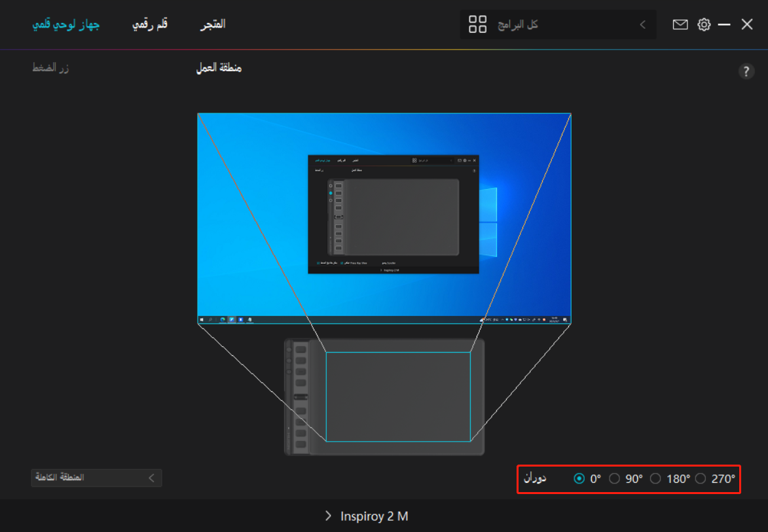Open the message envelope icon
The image size is (768, 532).
pyautogui.click(x=680, y=24)
